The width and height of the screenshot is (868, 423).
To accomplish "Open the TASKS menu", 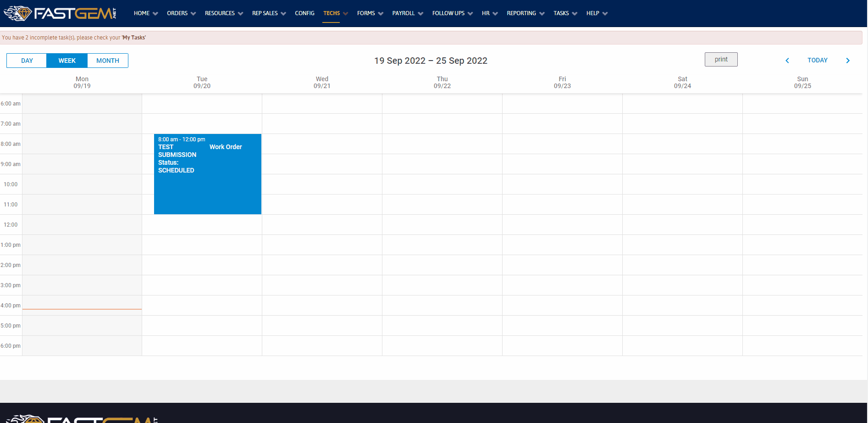I will [x=561, y=13].
